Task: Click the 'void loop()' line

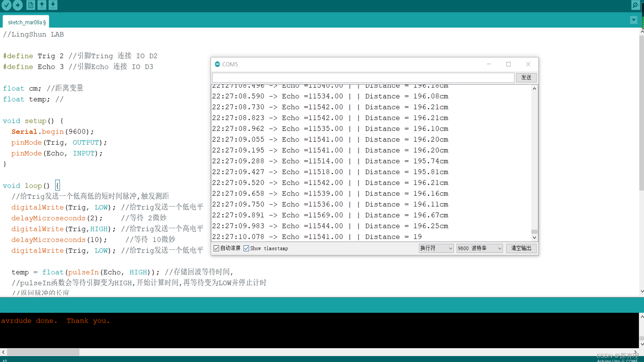Action: tap(31, 186)
